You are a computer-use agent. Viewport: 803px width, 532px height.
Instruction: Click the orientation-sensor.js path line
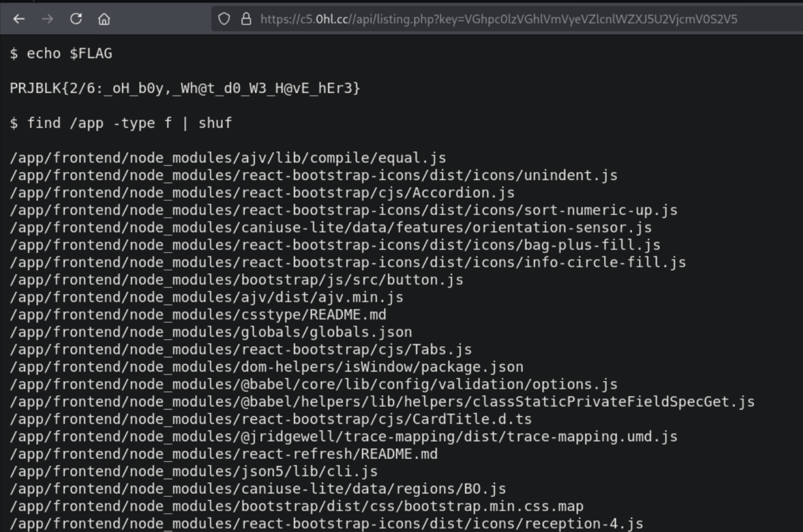(x=330, y=228)
